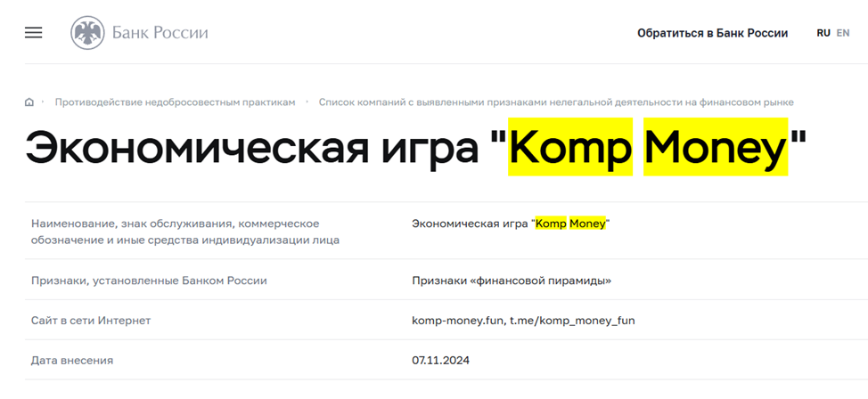
Task: Click the Признаки, установленные Банком России label
Action: 150,281
